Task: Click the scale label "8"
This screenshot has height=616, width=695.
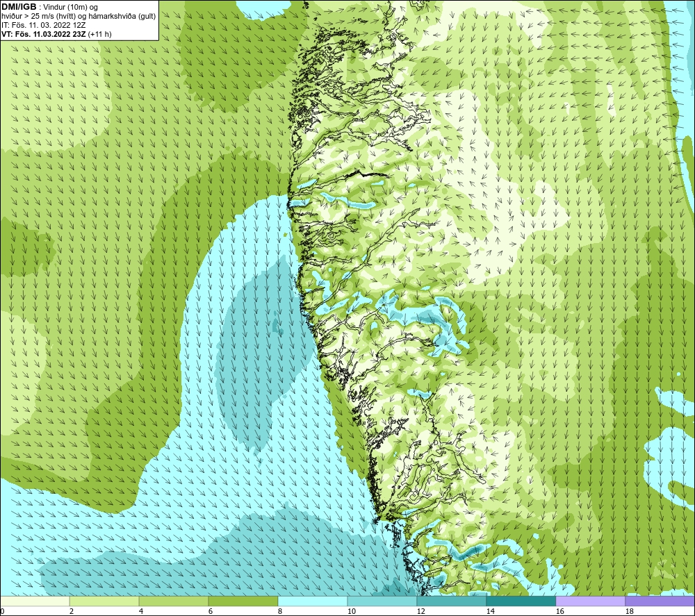Action: click(x=280, y=612)
